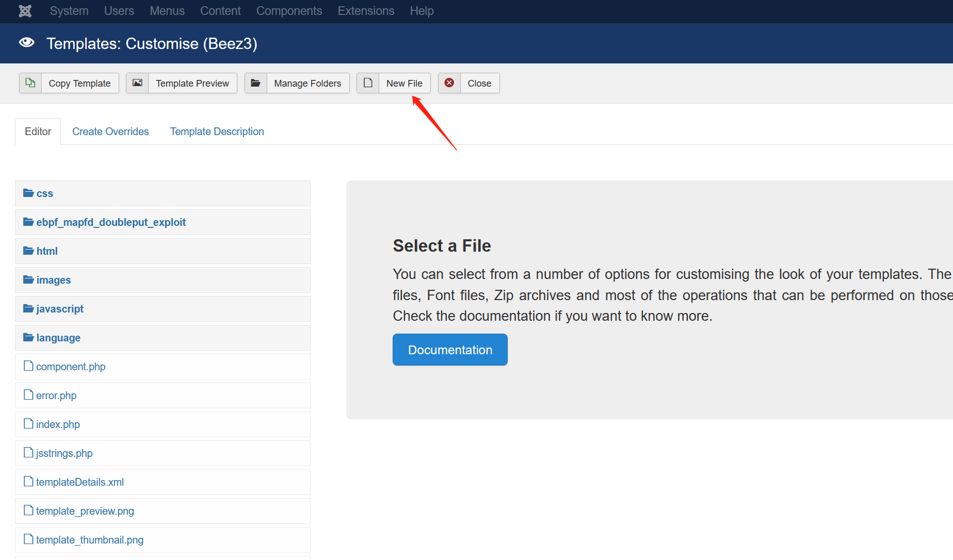Click the eye icon beside Templates title
Viewport: 953px width, 560px height.
[x=27, y=43]
